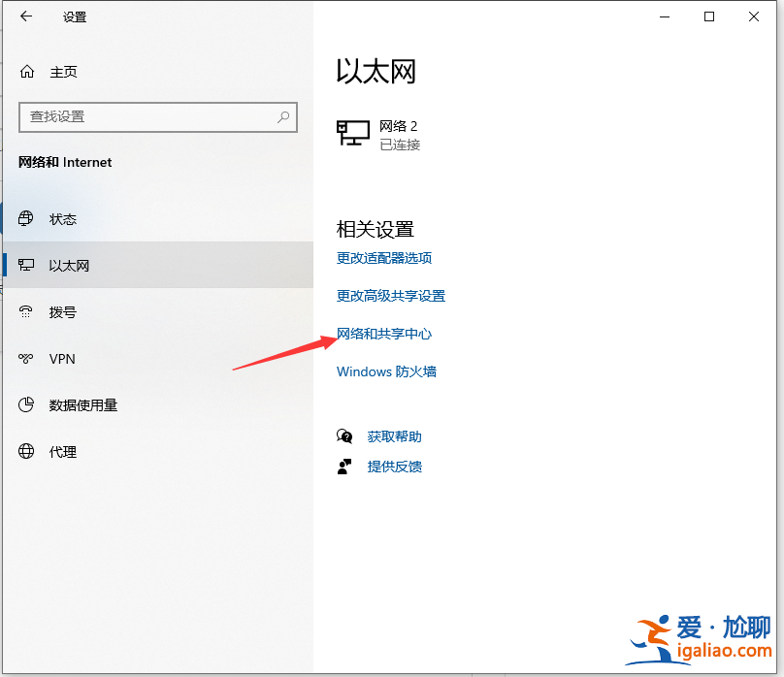Open 更改适配器选项
The width and height of the screenshot is (784, 677).
click(x=384, y=258)
